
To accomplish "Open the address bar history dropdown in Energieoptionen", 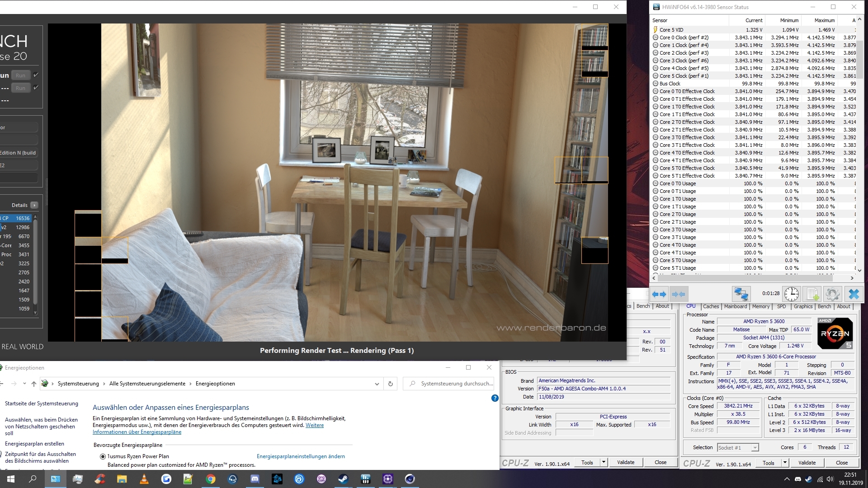I will pyautogui.click(x=377, y=384).
